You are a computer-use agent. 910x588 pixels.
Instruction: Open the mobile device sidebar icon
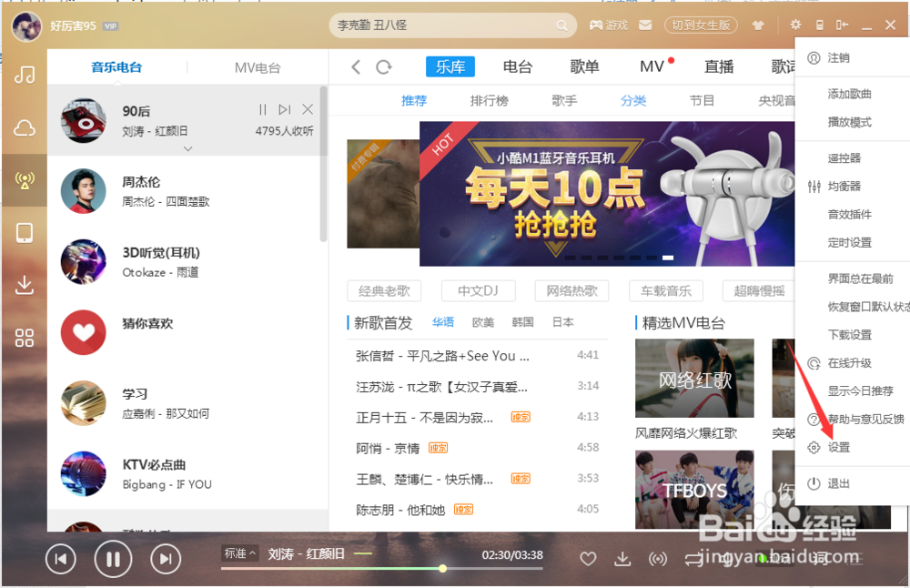(25, 233)
